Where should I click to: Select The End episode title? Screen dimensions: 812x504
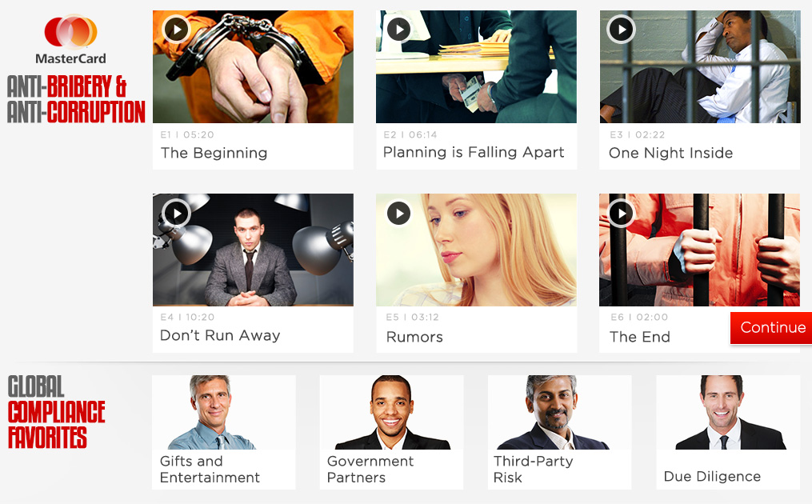[639, 337]
